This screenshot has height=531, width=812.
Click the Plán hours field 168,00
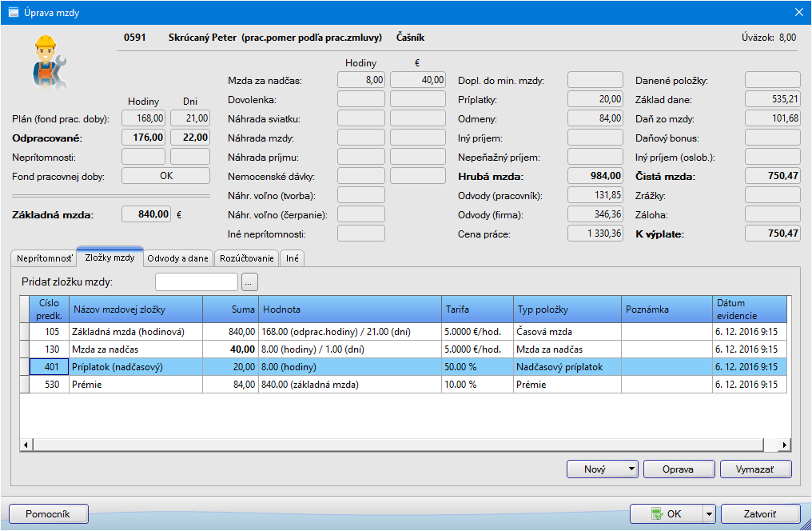tap(143, 118)
